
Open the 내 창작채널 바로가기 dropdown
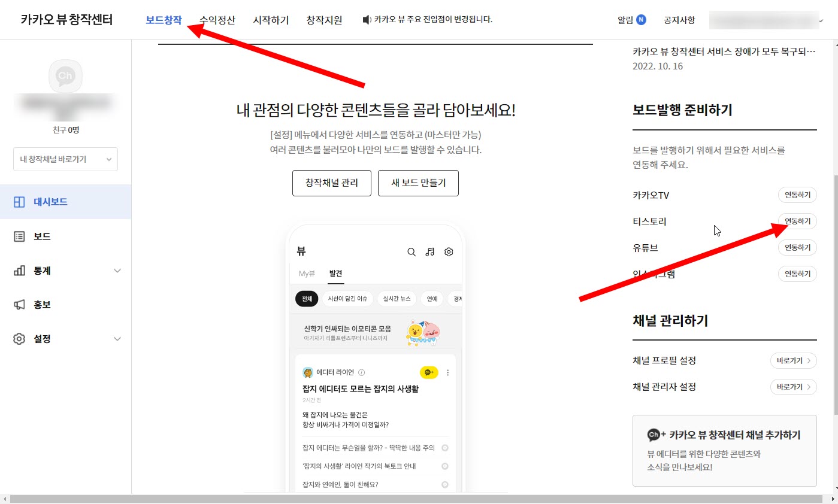tap(65, 159)
